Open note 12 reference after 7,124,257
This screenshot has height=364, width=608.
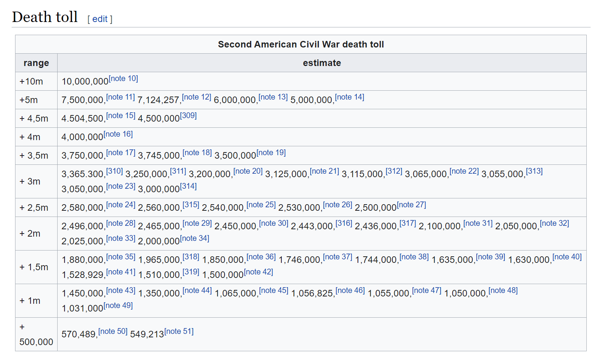pos(197,97)
